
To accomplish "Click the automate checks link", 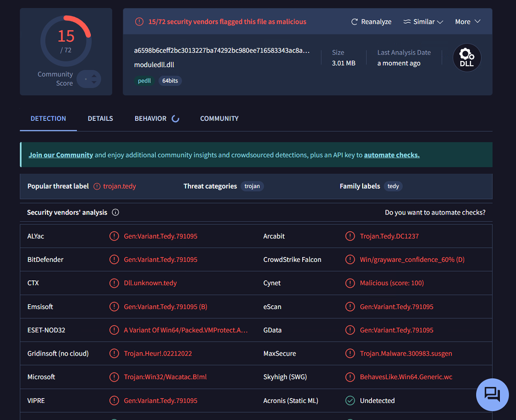I will click(392, 155).
